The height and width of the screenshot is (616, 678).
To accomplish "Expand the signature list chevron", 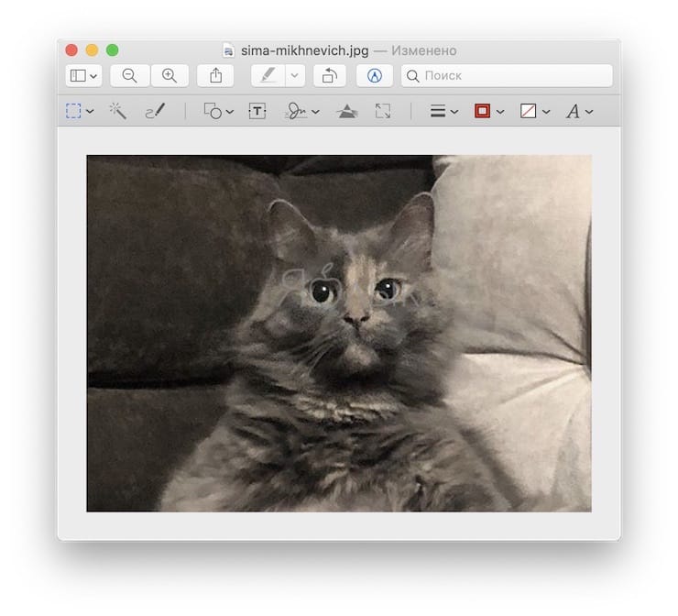I will point(316,112).
